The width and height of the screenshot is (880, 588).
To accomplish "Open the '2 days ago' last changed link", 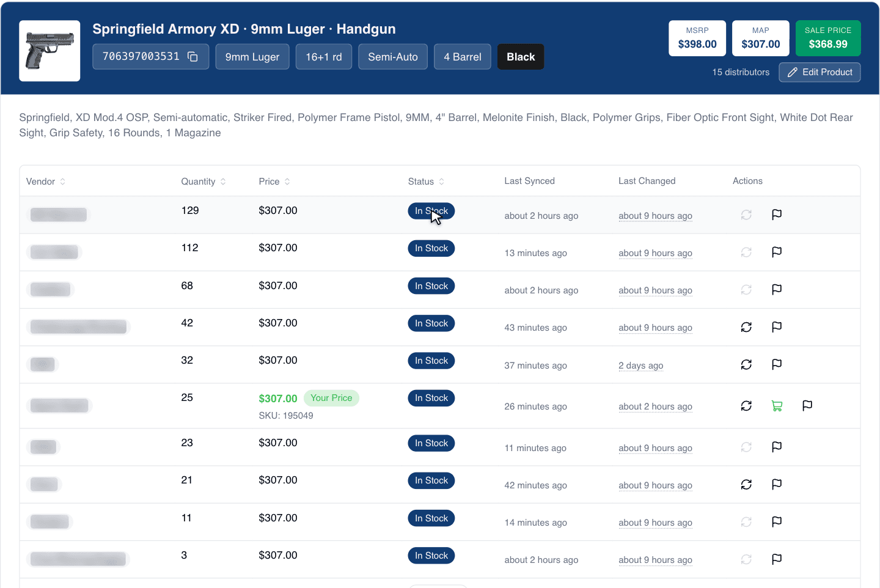I will (x=640, y=366).
